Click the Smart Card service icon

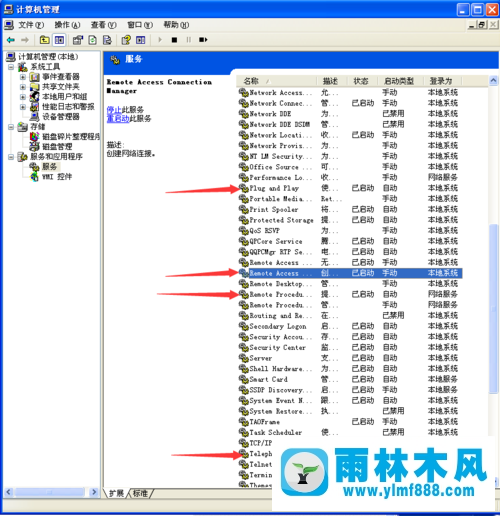[243, 379]
